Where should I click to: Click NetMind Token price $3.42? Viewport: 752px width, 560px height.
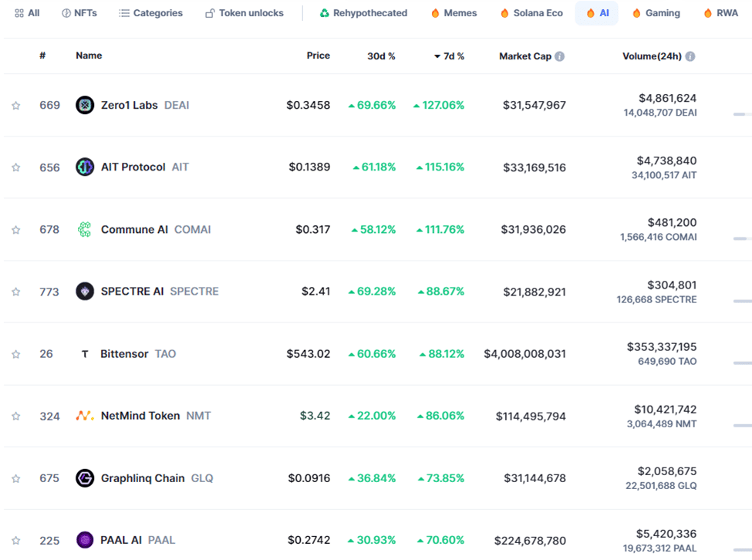[315, 416]
